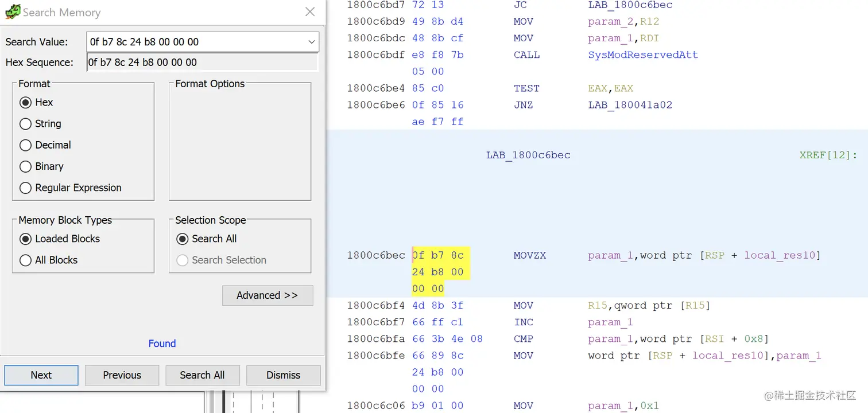Select the Hex format radio button
Image resolution: width=868 pixels, height=413 pixels.
click(25, 102)
